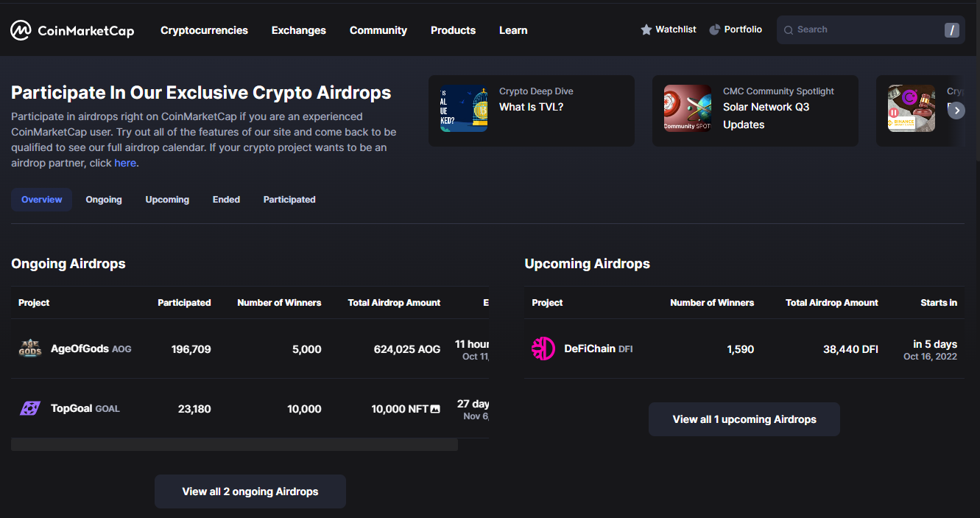980x518 pixels.
Task: Open the AgeOfGods AOG project name
Action: 91,349
